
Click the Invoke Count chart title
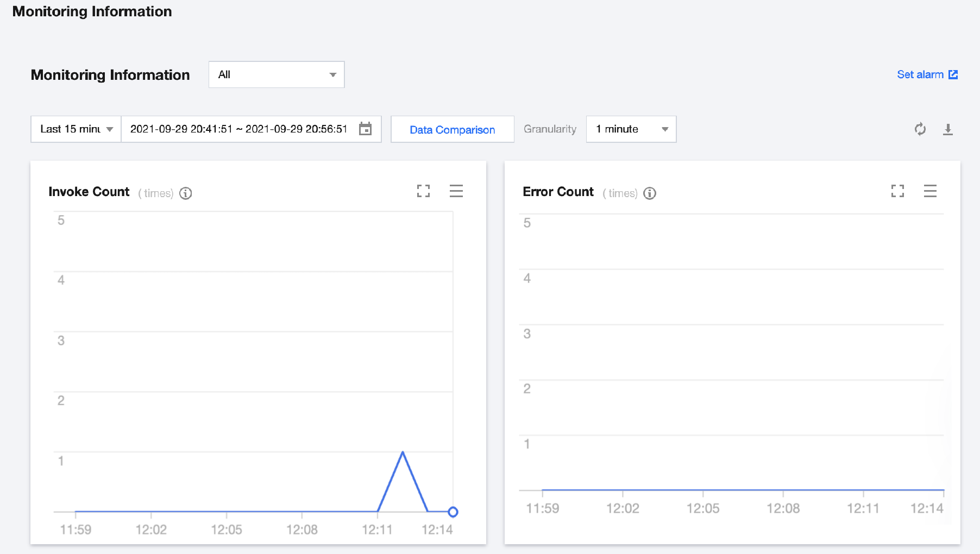point(89,192)
